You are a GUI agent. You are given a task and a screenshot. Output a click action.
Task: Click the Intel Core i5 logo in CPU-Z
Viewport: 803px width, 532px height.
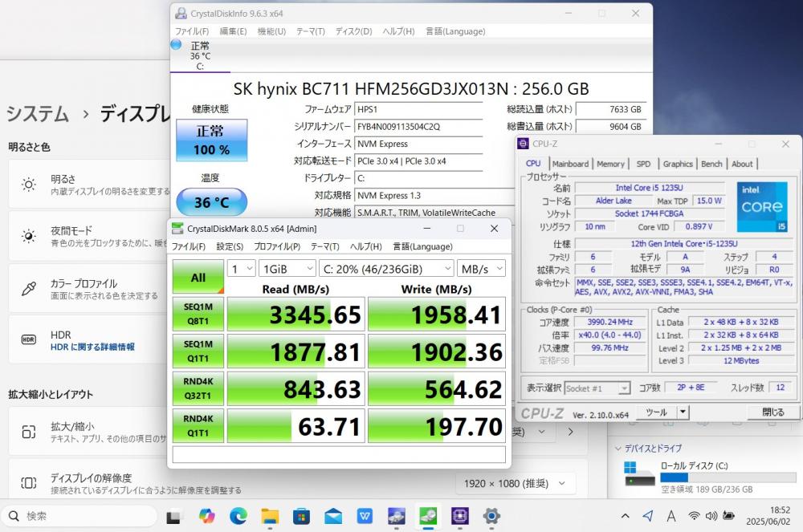click(x=762, y=207)
